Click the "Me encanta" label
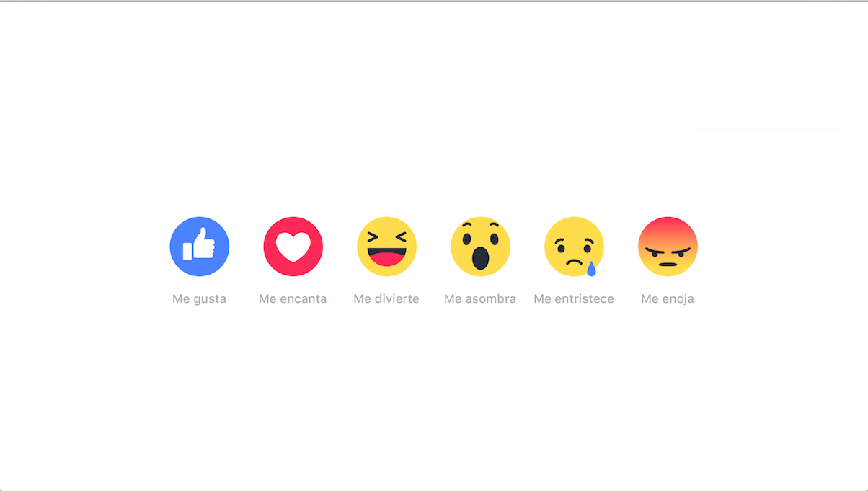 293,299
